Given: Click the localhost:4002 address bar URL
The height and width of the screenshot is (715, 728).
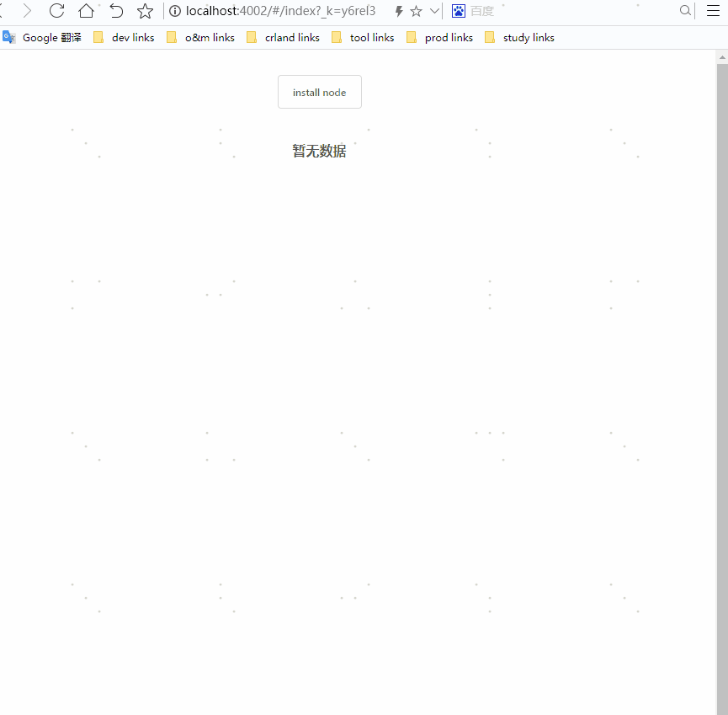Looking at the screenshot, I should click(x=280, y=11).
